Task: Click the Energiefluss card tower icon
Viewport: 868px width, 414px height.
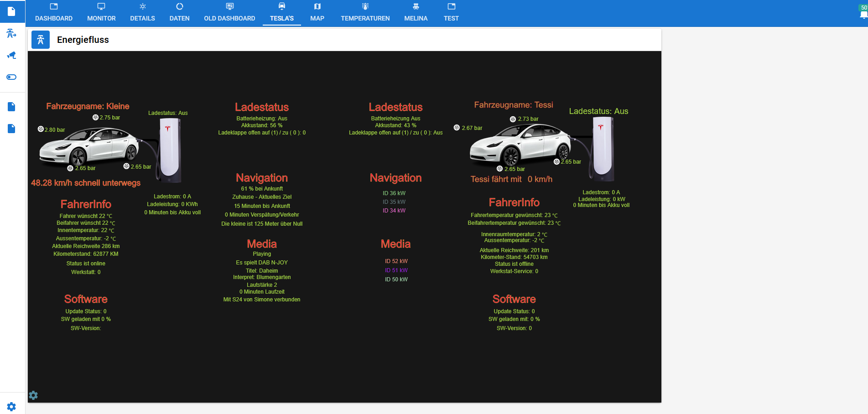Action: point(41,40)
